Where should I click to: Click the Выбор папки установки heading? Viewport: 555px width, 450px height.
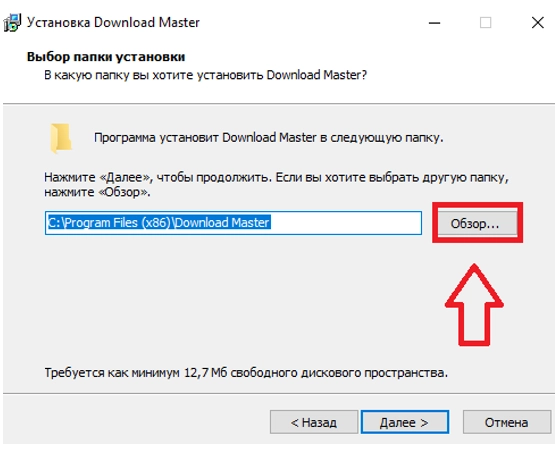[x=106, y=57]
